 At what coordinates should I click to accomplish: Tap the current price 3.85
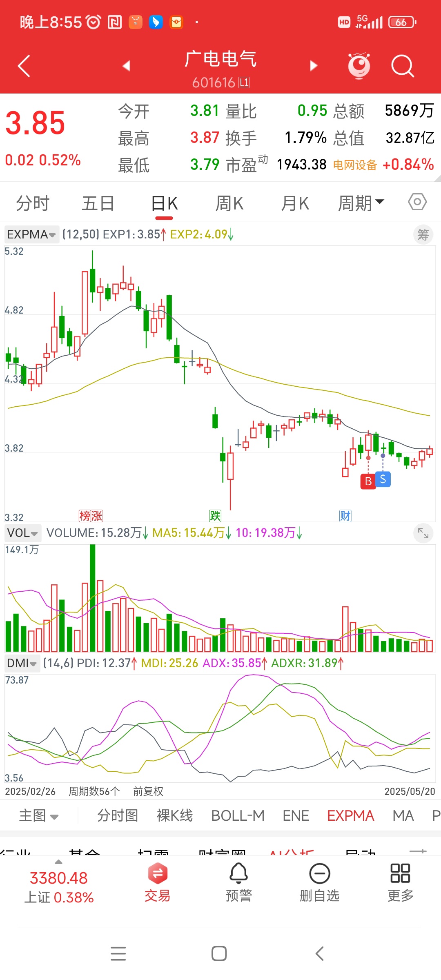pyautogui.click(x=35, y=123)
